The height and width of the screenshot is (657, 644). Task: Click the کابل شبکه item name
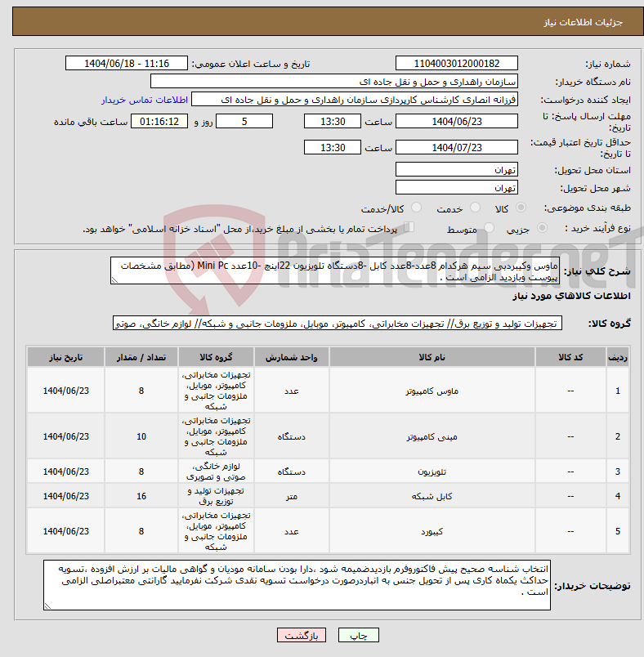[432, 496]
